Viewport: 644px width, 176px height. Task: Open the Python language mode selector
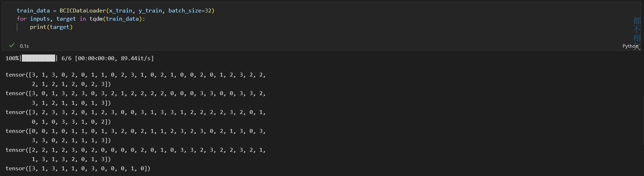click(630, 46)
